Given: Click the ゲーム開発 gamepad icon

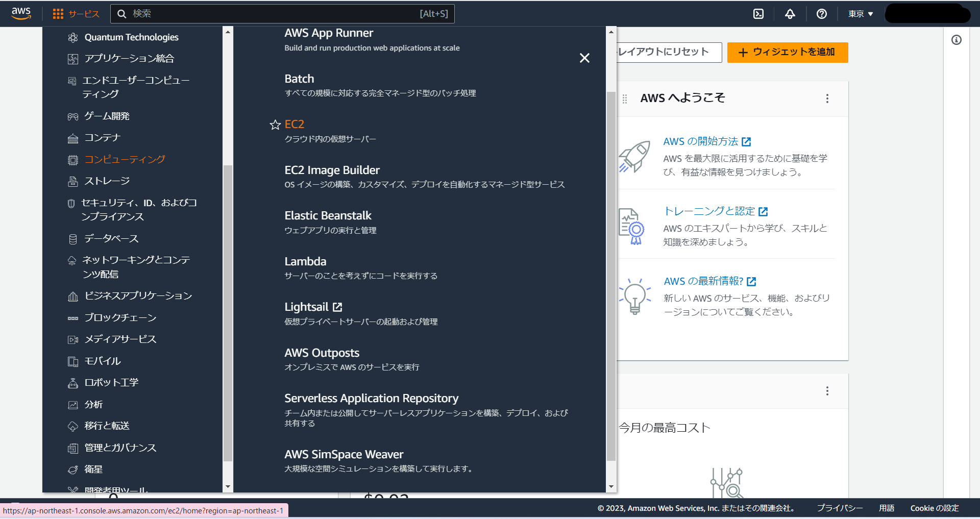Looking at the screenshot, I should click(x=73, y=116).
